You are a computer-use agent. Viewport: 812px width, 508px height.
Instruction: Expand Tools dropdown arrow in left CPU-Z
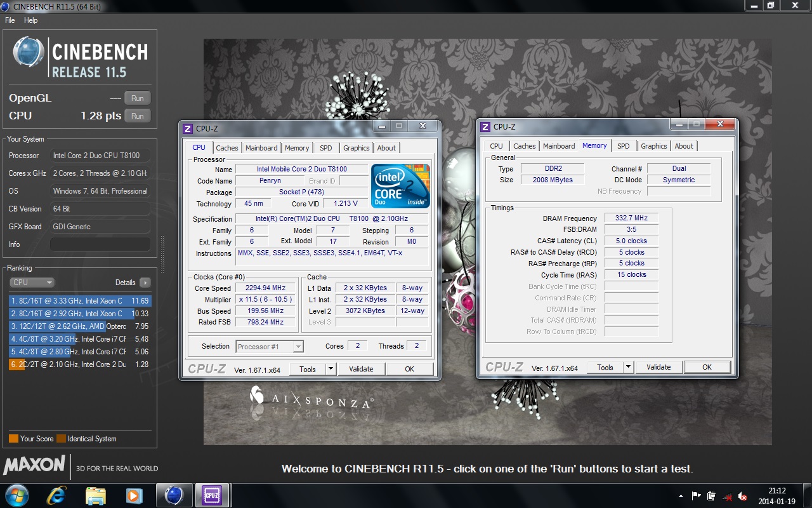[331, 369]
